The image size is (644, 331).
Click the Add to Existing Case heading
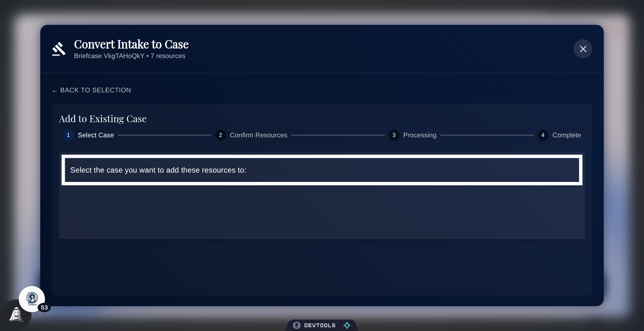point(103,119)
